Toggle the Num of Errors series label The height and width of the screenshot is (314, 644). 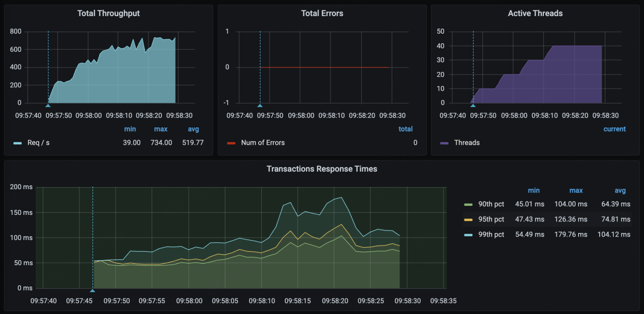click(x=263, y=143)
